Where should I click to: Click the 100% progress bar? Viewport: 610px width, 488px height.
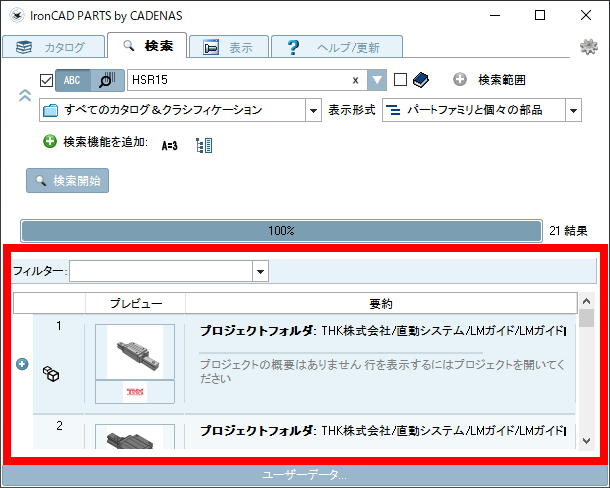tap(281, 231)
